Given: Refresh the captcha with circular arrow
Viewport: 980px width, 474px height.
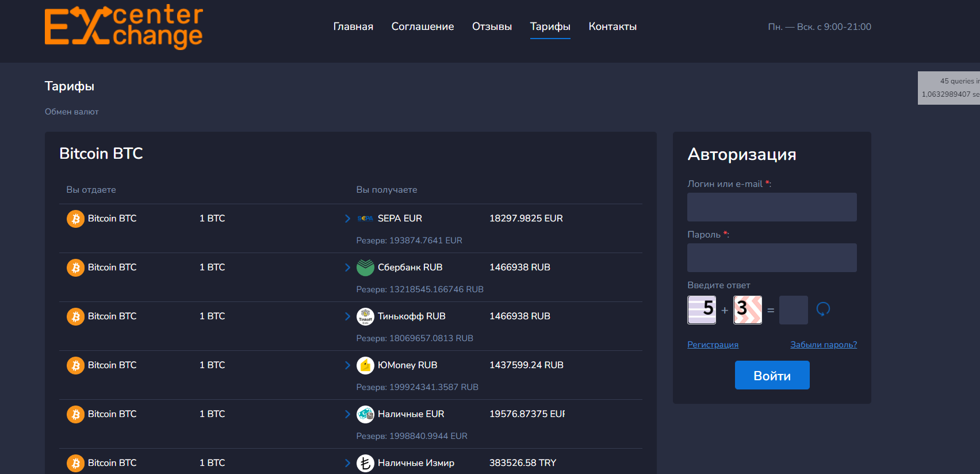Looking at the screenshot, I should pos(823,309).
